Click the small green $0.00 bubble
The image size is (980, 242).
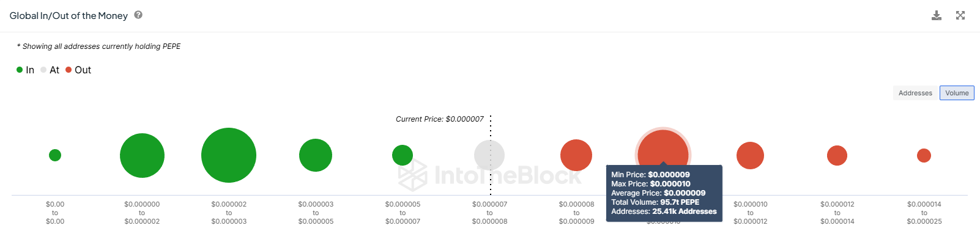[55, 155]
